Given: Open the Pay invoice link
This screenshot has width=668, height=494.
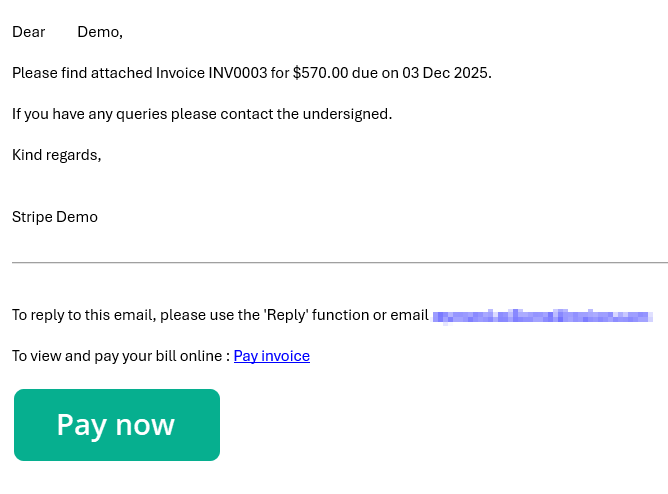Looking at the screenshot, I should (271, 356).
